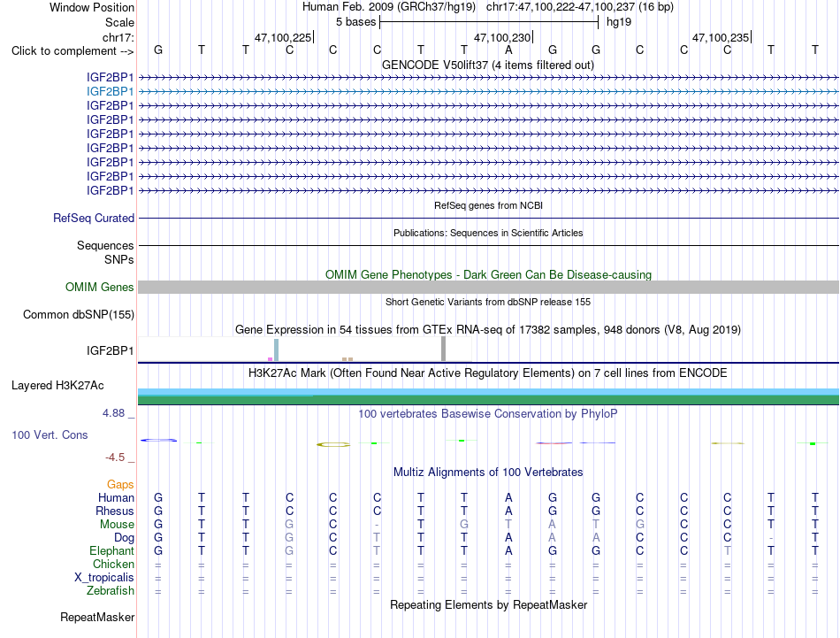The width and height of the screenshot is (840, 638).
Task: Click the Dog alignment row label
Action: (124, 538)
